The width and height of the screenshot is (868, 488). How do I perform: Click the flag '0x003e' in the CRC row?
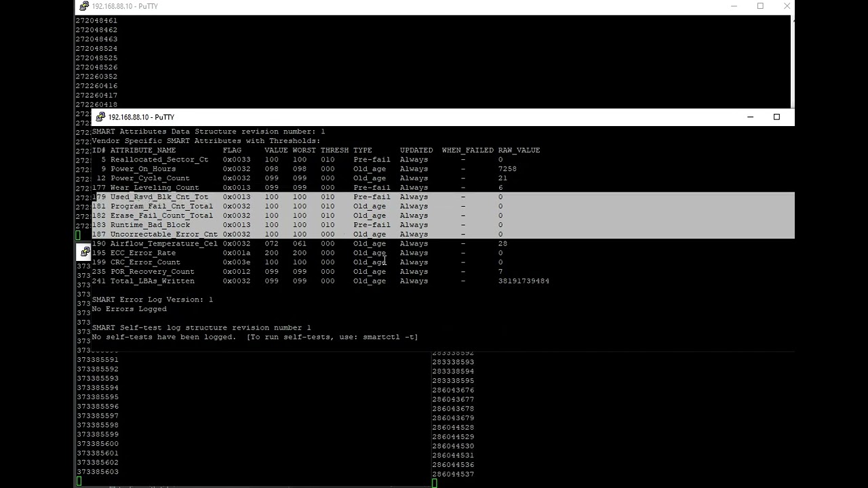click(237, 262)
